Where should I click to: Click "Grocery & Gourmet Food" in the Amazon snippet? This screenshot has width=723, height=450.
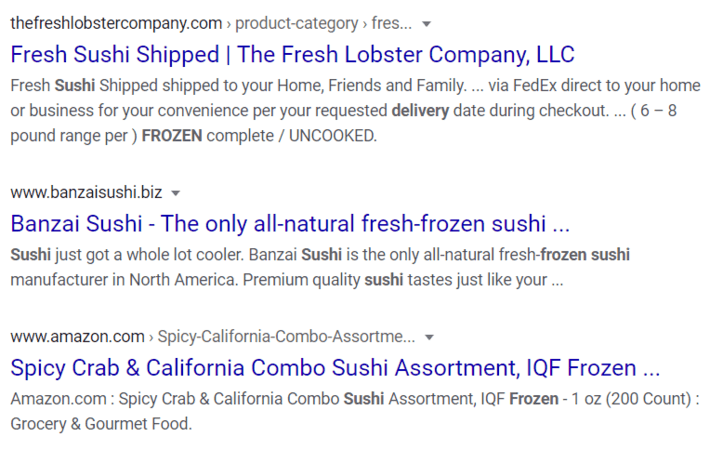tap(99, 424)
